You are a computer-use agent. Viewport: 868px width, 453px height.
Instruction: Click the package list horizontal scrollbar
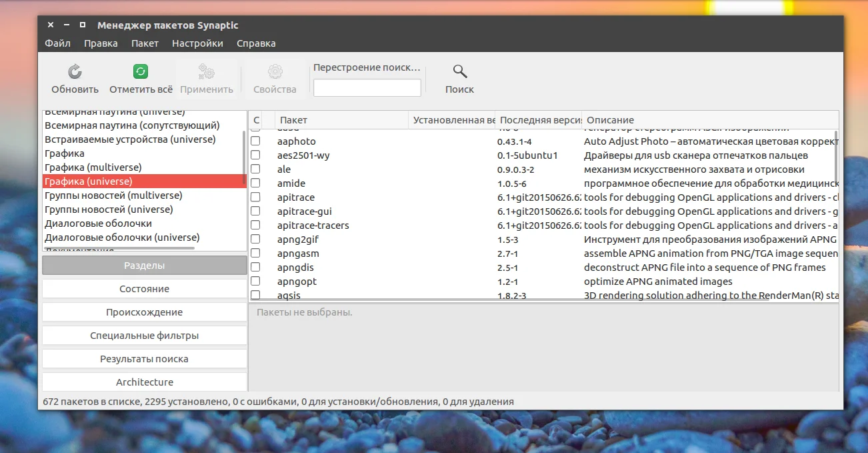click(510, 300)
